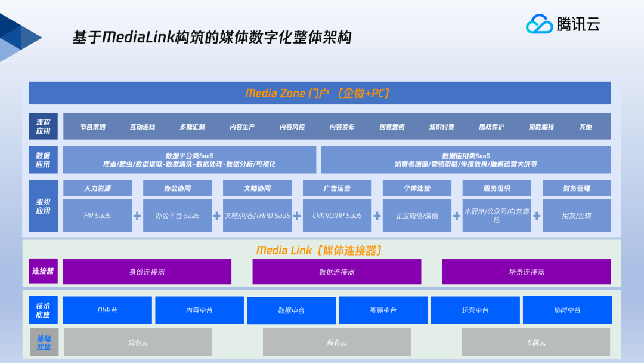This screenshot has width=644, height=363.
Task: Click 多源汇聚 item
Action: (192, 127)
